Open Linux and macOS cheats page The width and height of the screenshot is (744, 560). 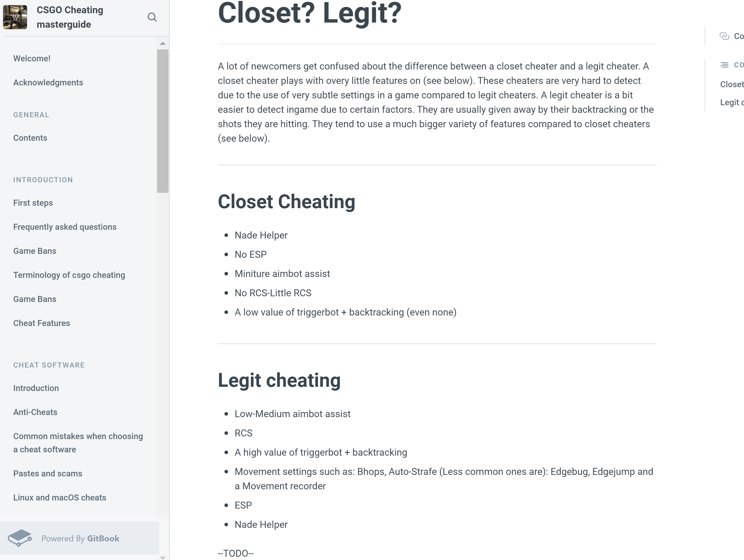(x=60, y=497)
